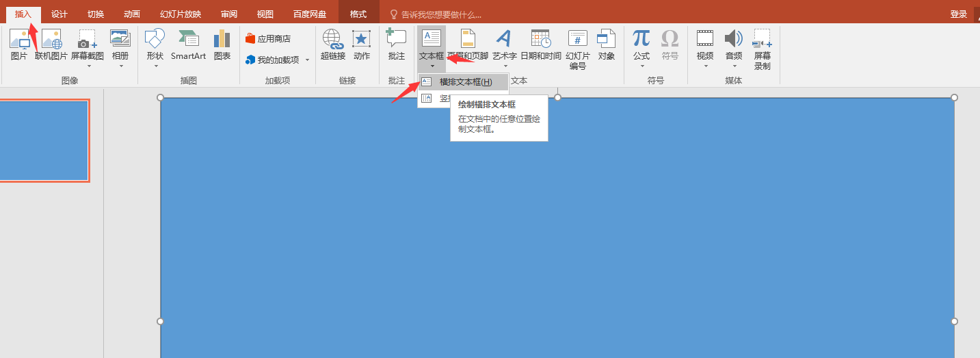Select the slide thumbnail in left pane
The image size is (980, 358).
click(44, 140)
